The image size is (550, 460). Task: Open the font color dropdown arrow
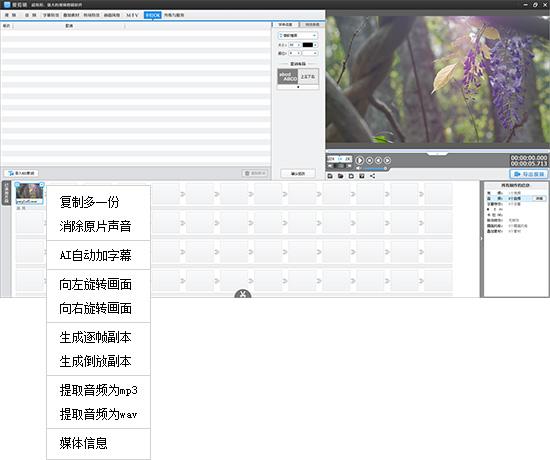pos(316,45)
